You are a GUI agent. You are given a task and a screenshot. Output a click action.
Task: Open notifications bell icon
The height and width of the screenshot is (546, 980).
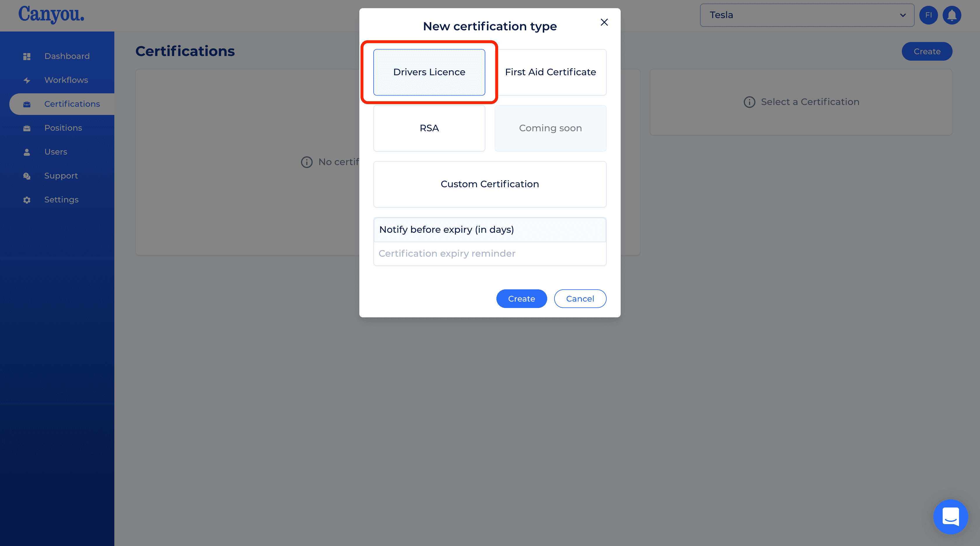click(x=952, y=15)
